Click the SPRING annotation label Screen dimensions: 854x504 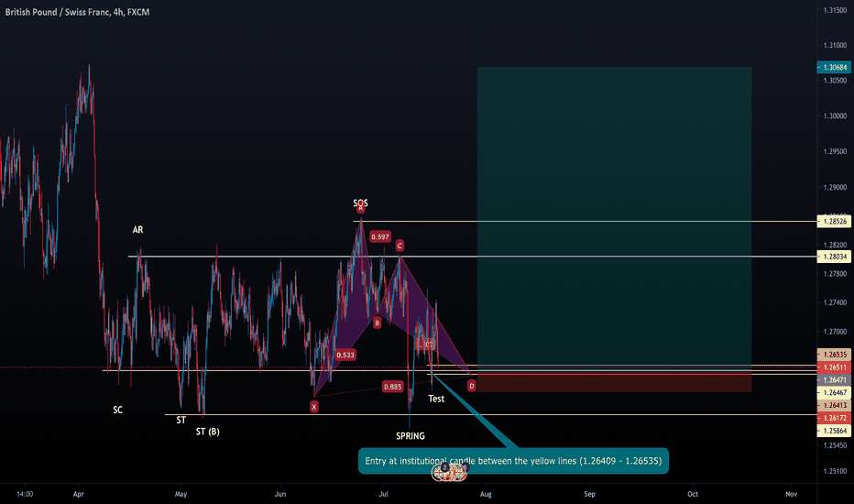tap(411, 436)
